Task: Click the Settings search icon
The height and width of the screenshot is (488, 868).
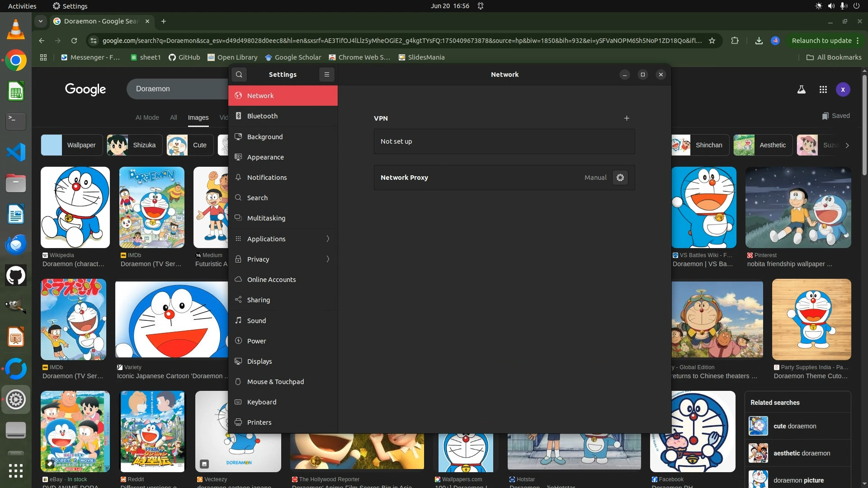Action: (239, 75)
